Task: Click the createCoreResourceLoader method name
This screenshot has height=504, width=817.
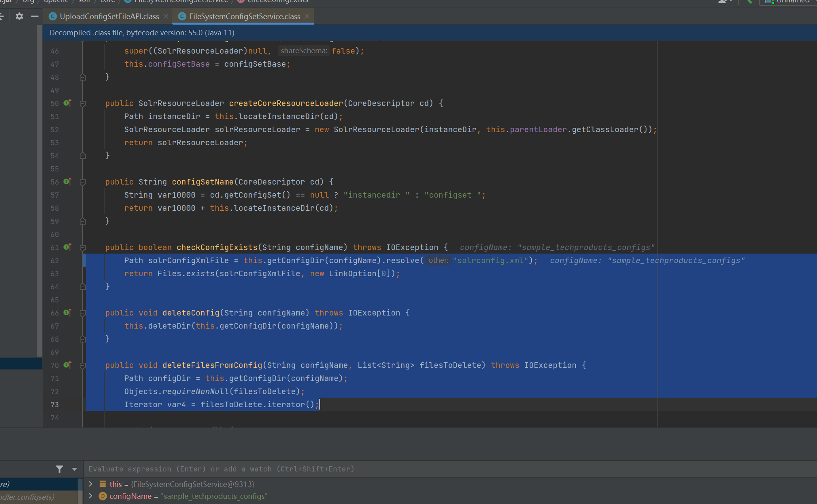Action: point(286,103)
